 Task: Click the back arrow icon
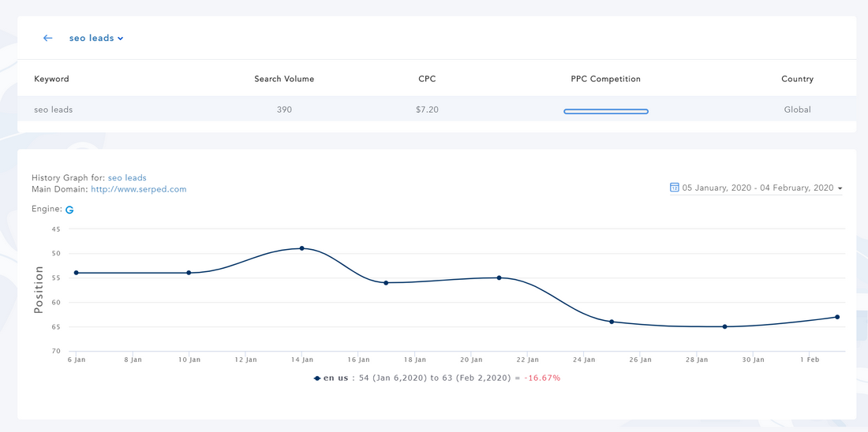pyautogui.click(x=47, y=38)
